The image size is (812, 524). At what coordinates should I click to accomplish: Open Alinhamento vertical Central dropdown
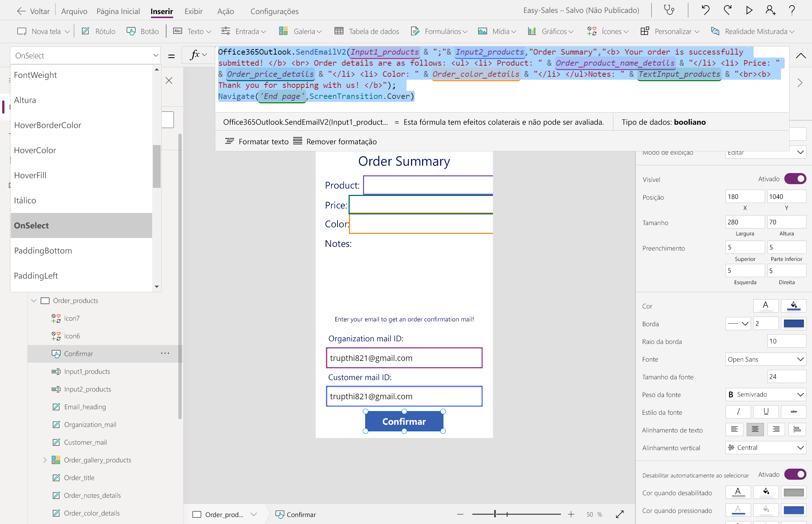[765, 448]
